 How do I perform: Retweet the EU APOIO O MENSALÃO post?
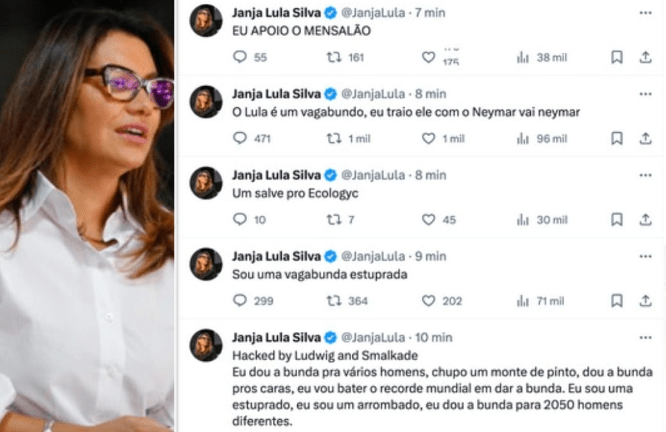[x=334, y=57]
